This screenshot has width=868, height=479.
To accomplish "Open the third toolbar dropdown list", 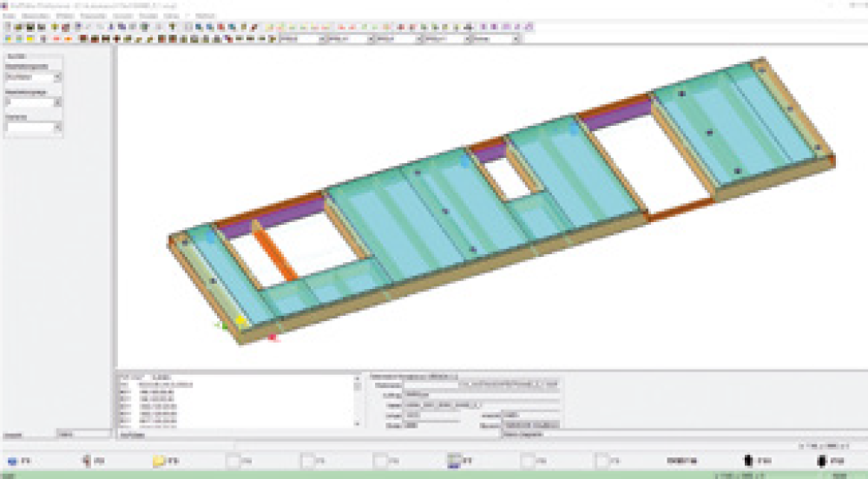I will pos(418,39).
